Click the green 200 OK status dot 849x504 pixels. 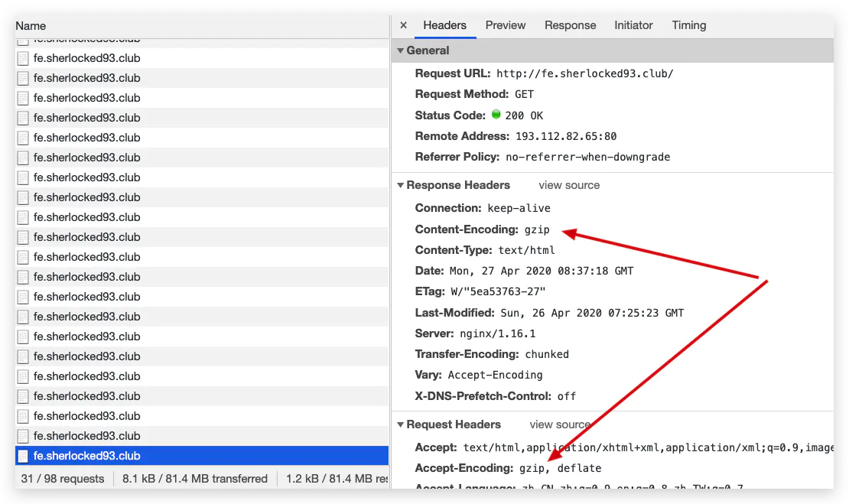[496, 114]
